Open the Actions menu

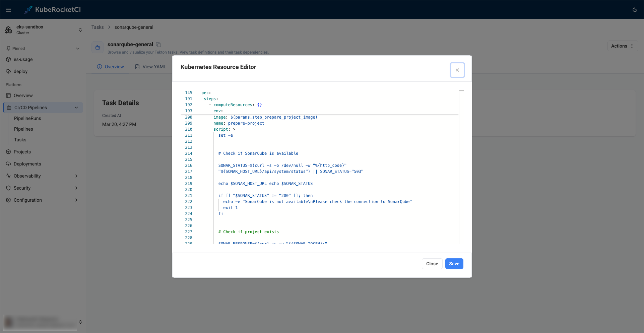pos(622,46)
